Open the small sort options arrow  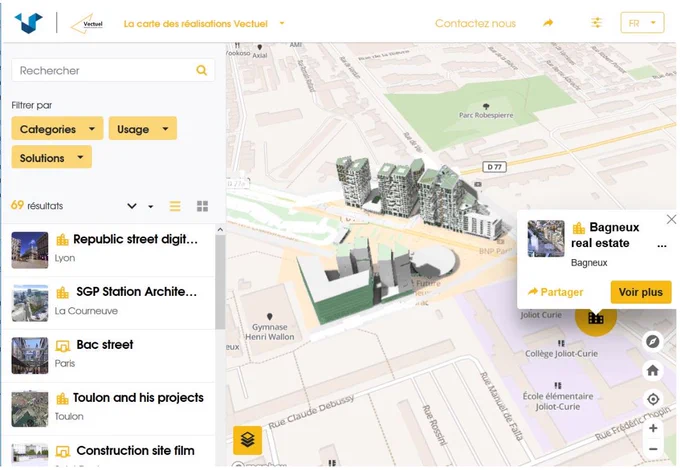[x=150, y=206]
